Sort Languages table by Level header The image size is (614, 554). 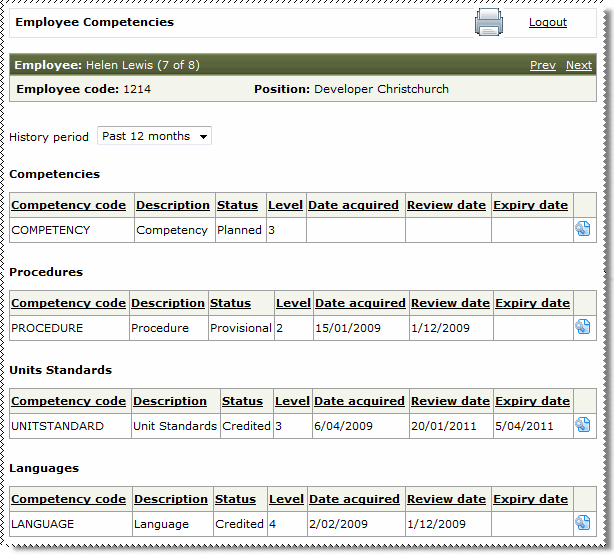pos(286,499)
